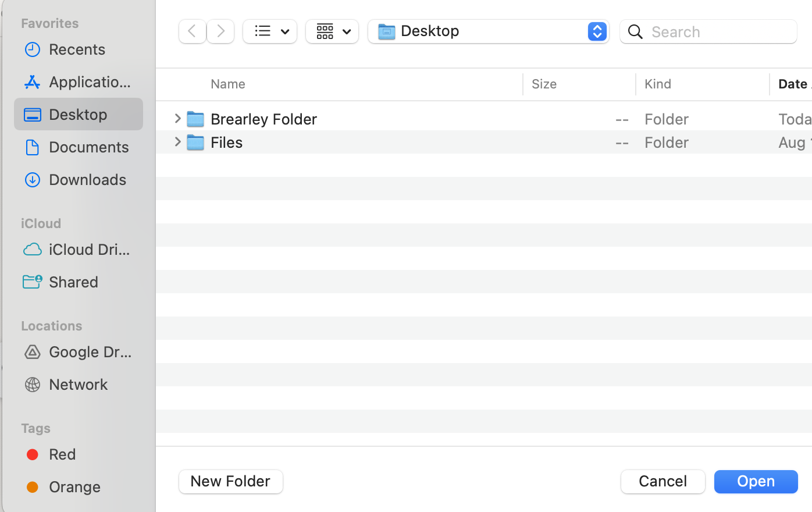Select the Orange tag
This screenshot has width=812, height=512.
[79, 487]
